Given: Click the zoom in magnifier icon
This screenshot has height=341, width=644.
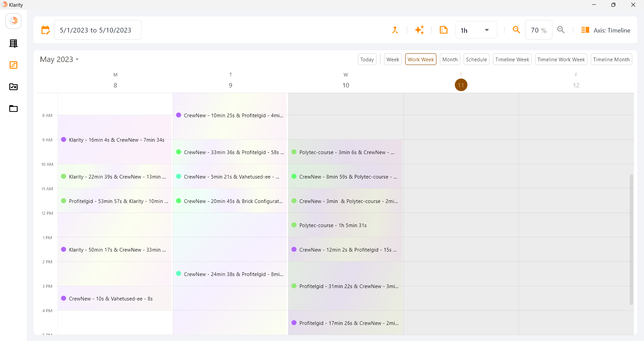Looking at the screenshot, I should coord(561,30).
